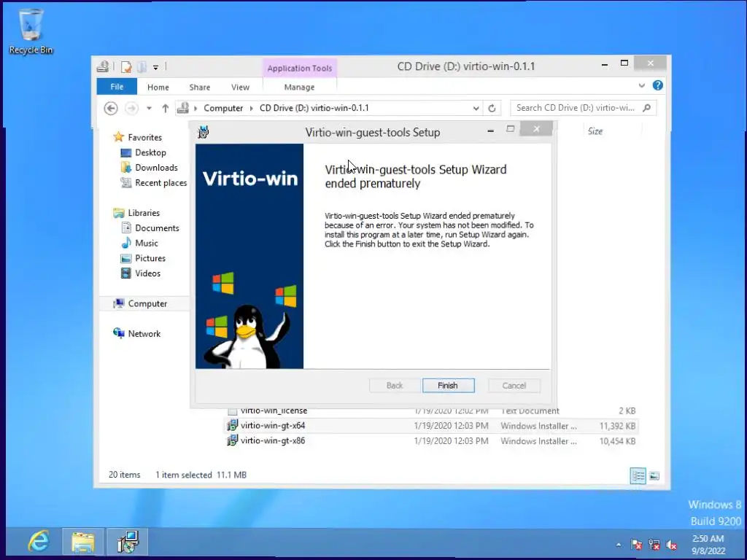The height and width of the screenshot is (560, 747).
Task: Select Computer in address breadcrumb
Action: tap(223, 108)
